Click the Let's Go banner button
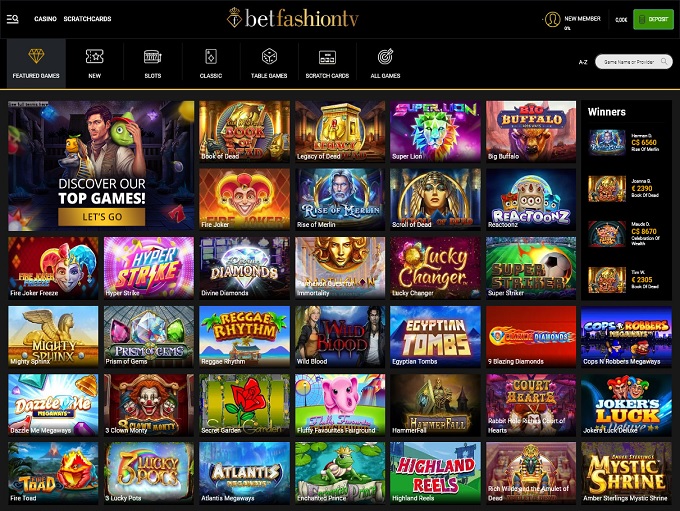 coord(101,217)
